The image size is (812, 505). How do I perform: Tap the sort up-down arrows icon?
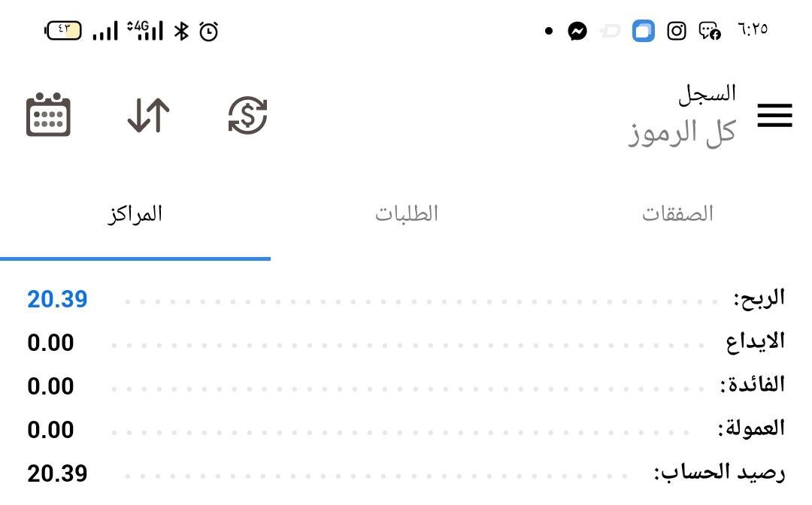tap(148, 116)
